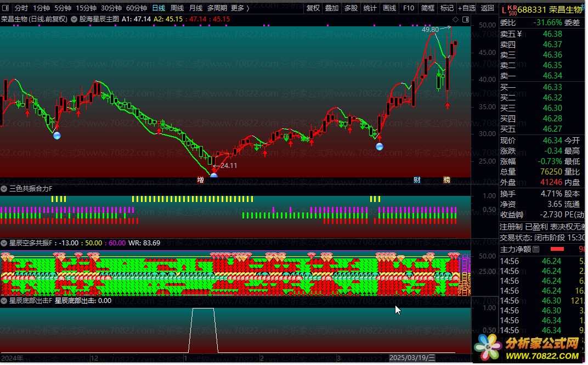
Task: Toggle the left sidebar panel icon
Action: 5,8
